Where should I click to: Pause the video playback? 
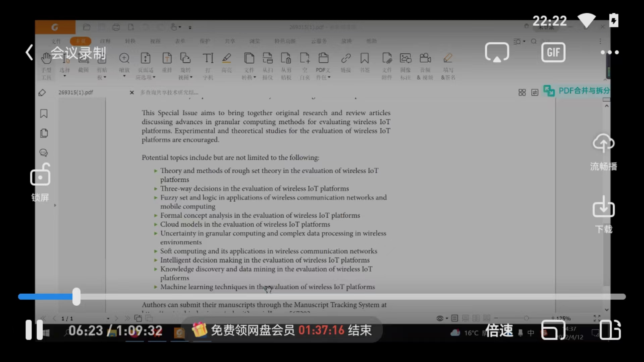tap(34, 330)
